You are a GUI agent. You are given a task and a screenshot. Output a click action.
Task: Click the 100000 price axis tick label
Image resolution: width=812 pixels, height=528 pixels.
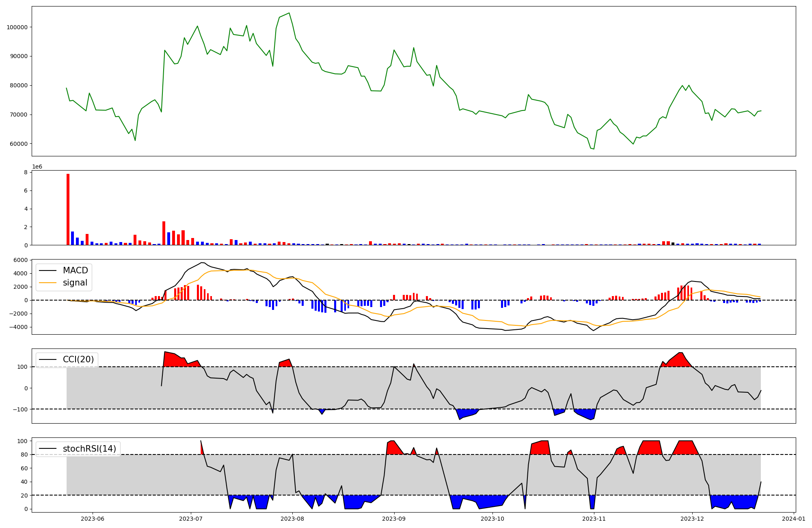[17, 27]
